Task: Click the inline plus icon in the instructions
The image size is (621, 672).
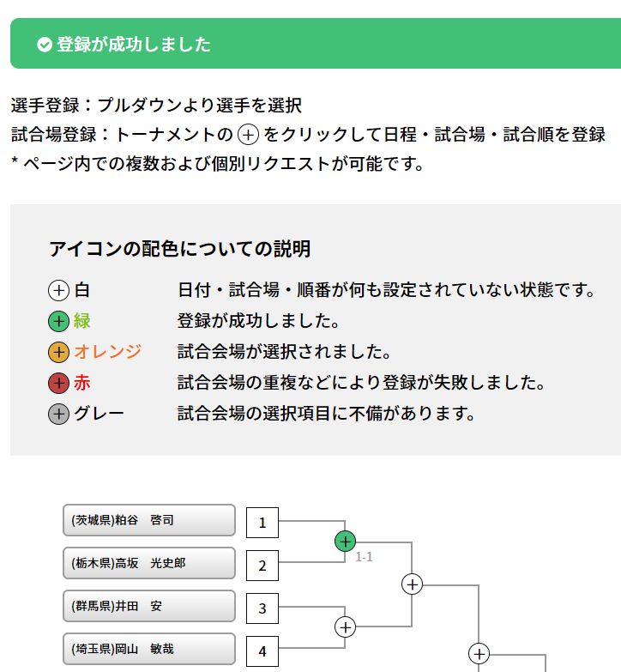Action: 248,135
